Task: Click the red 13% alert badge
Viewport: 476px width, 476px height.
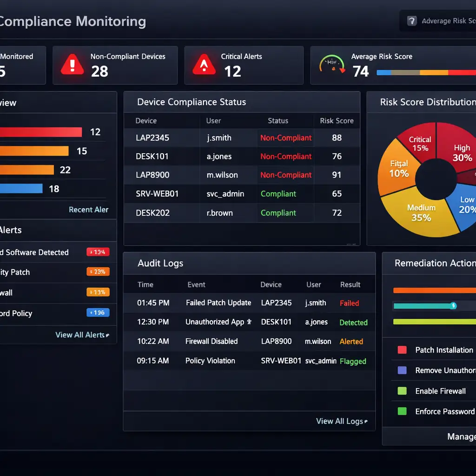Action: pyautogui.click(x=98, y=252)
